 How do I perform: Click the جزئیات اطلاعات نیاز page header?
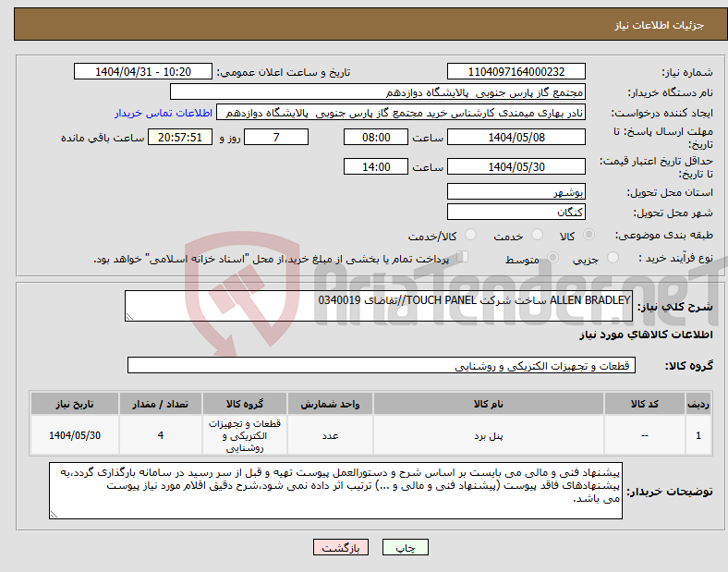(659, 25)
